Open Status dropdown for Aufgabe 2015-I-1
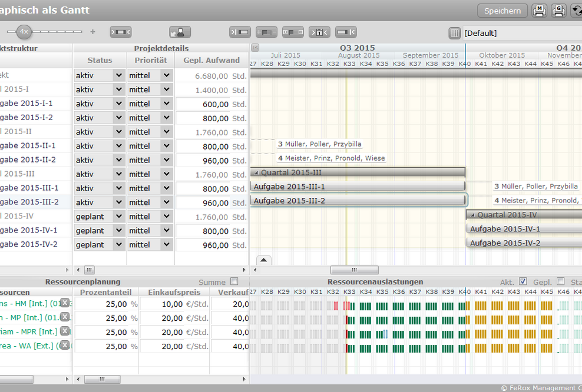The width and height of the screenshot is (582, 392). click(x=119, y=104)
